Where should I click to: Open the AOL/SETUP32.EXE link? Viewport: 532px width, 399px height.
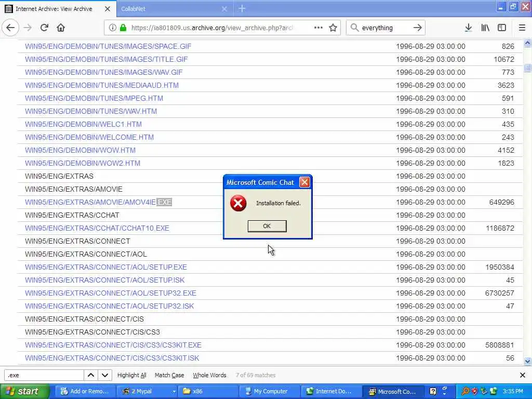111,293
